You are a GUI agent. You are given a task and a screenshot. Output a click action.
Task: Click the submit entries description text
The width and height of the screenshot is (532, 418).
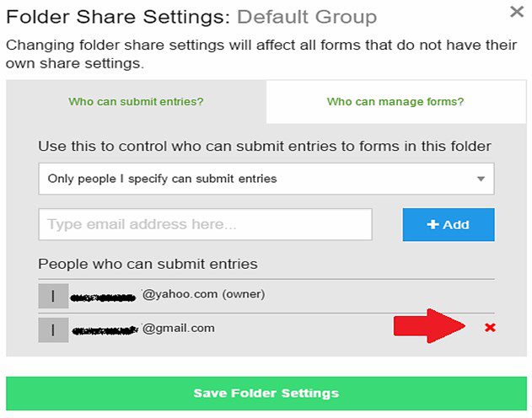pos(265,146)
